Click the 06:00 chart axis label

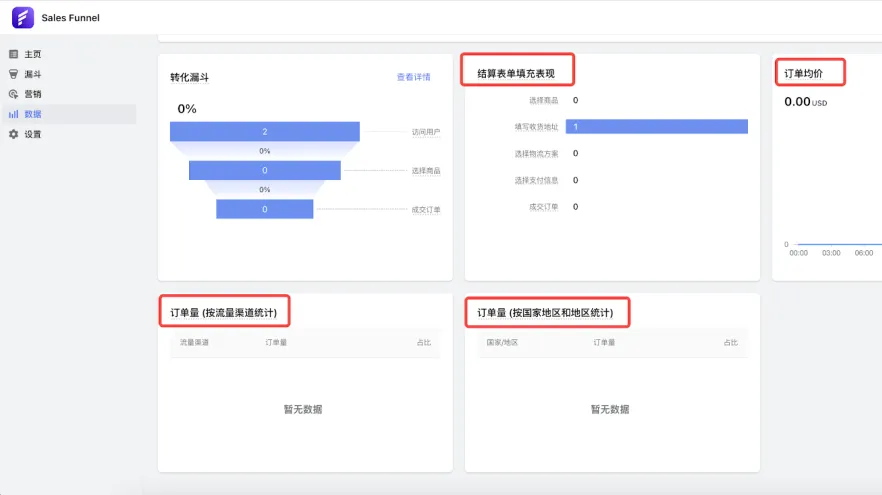tap(863, 253)
